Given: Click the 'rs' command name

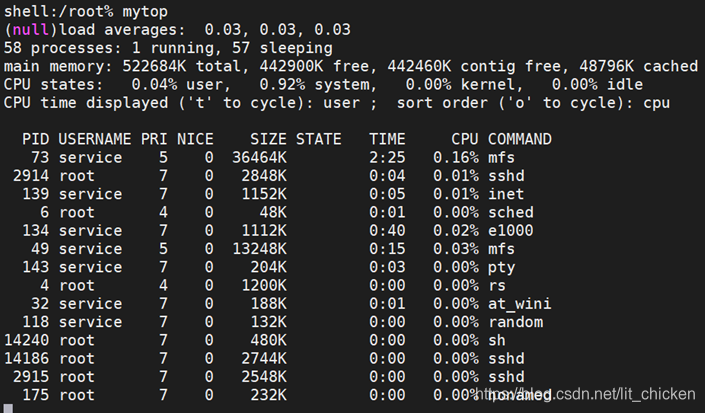Looking at the screenshot, I should pos(497,286).
